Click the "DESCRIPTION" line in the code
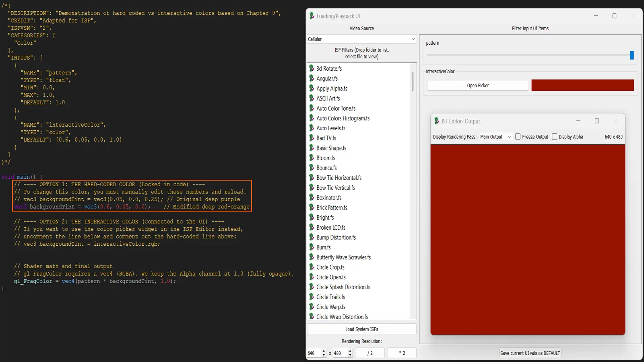The image size is (644, 362). coord(144,13)
